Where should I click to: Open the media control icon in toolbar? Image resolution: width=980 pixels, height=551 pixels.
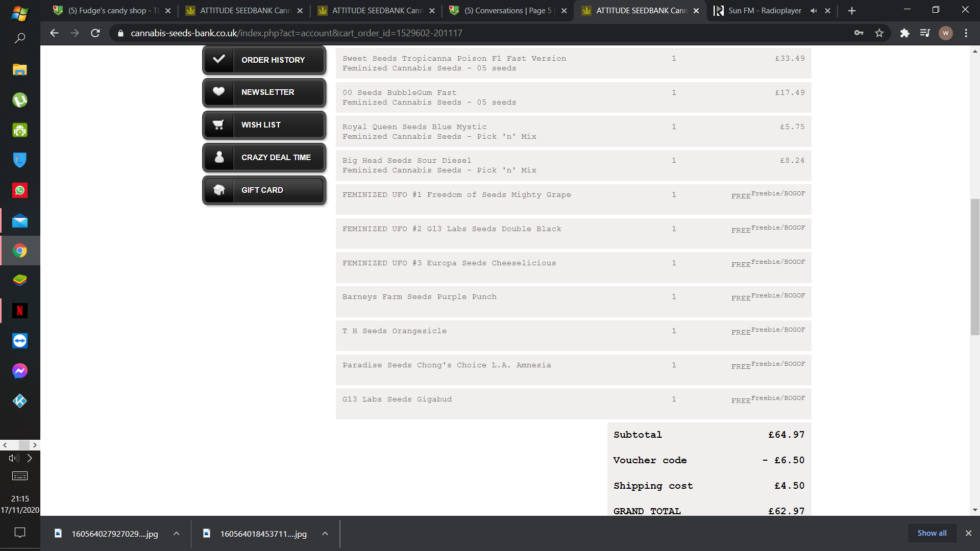point(925,33)
